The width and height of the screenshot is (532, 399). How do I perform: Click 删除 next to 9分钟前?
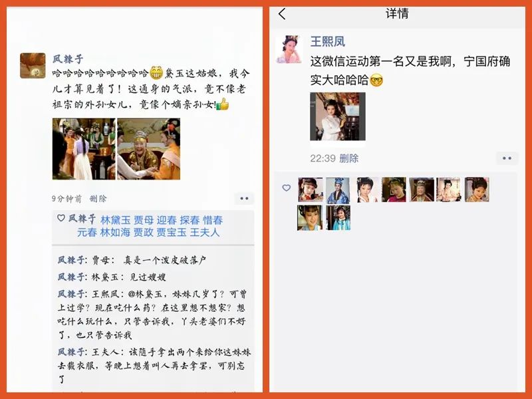coord(98,199)
